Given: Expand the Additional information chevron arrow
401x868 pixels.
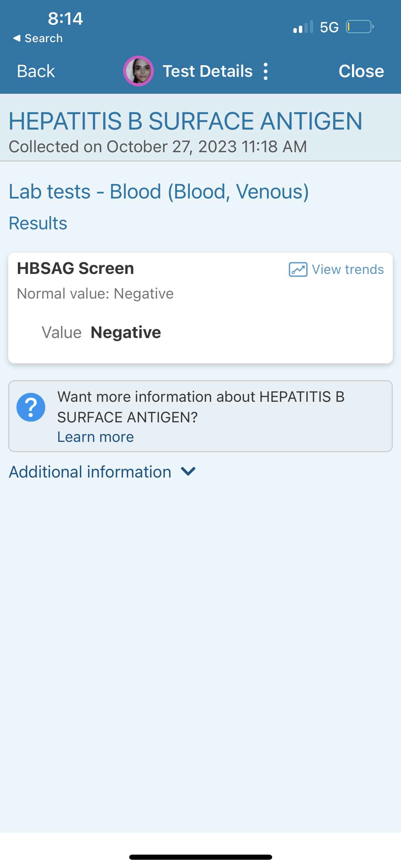Looking at the screenshot, I should [188, 471].
